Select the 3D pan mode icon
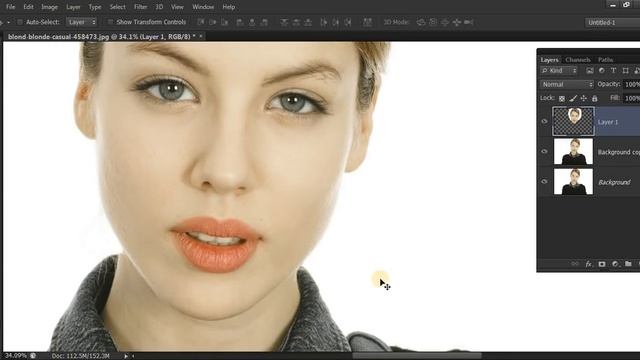 click(x=445, y=22)
